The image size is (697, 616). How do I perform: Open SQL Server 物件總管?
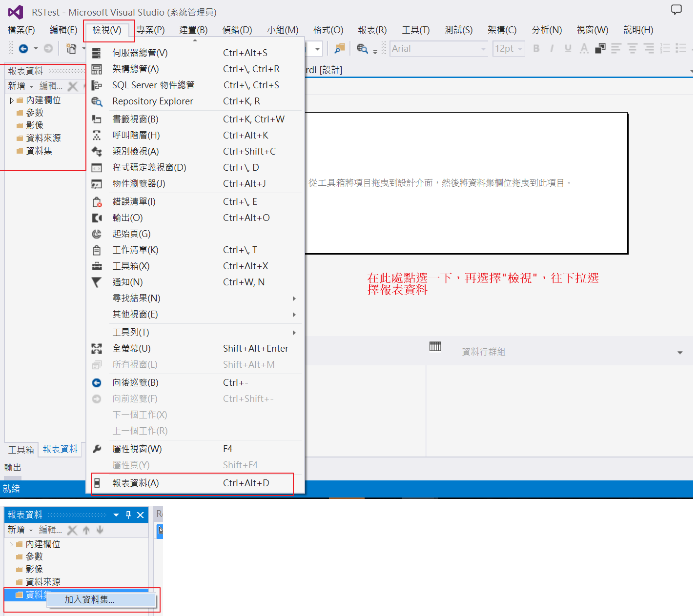[x=195, y=85]
